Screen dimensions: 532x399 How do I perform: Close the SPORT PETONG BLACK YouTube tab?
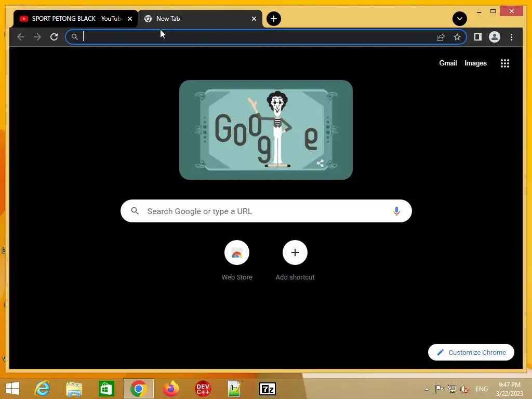click(129, 19)
